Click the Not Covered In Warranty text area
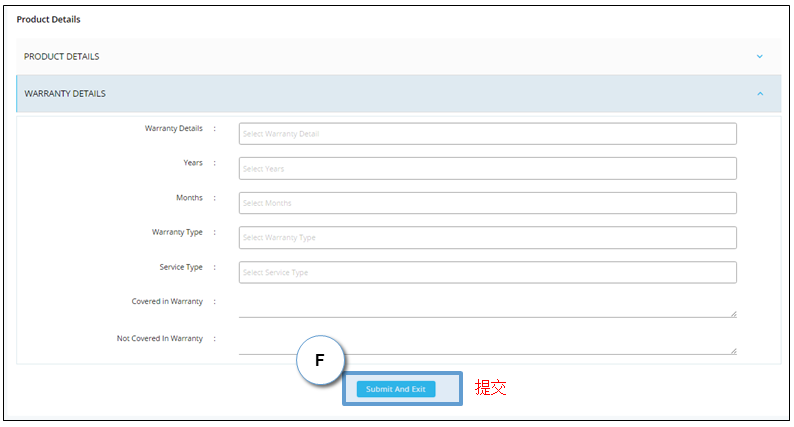Image resolution: width=794 pixels, height=427 pixels. pyautogui.click(x=488, y=343)
